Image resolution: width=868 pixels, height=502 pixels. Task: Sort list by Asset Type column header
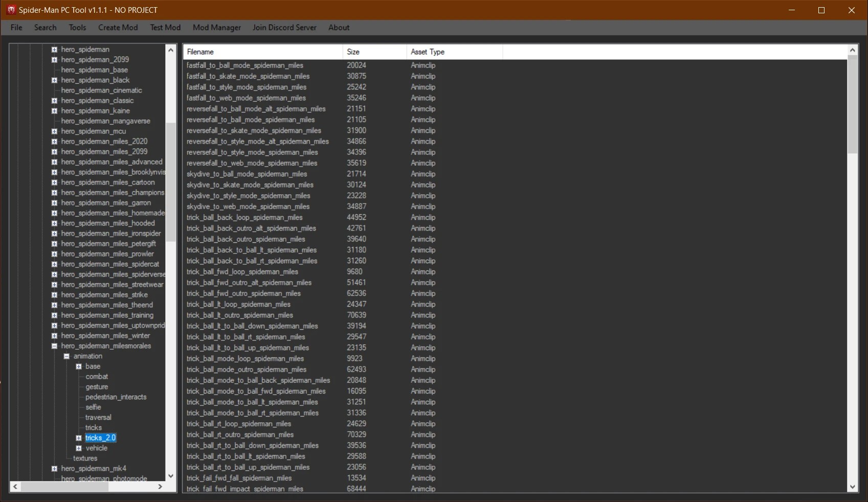click(455, 52)
